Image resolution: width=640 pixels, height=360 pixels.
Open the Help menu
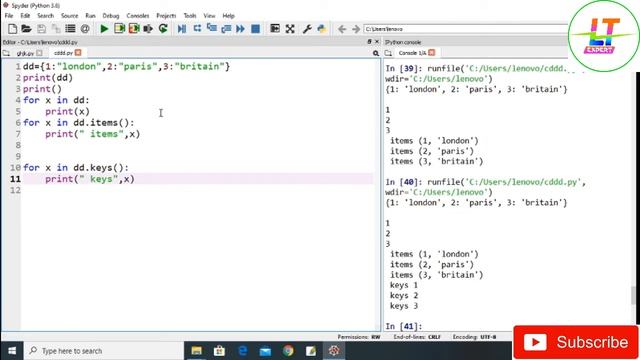(x=229, y=16)
